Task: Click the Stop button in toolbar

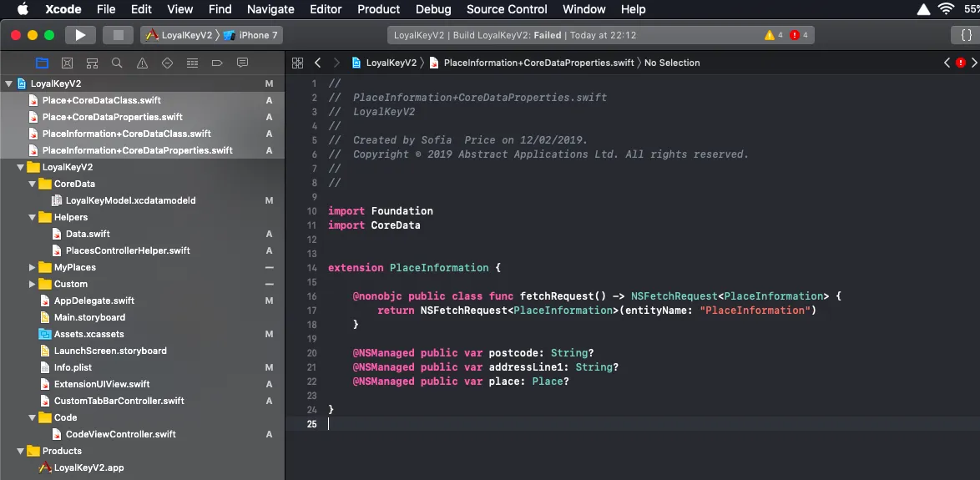Action: click(x=119, y=35)
